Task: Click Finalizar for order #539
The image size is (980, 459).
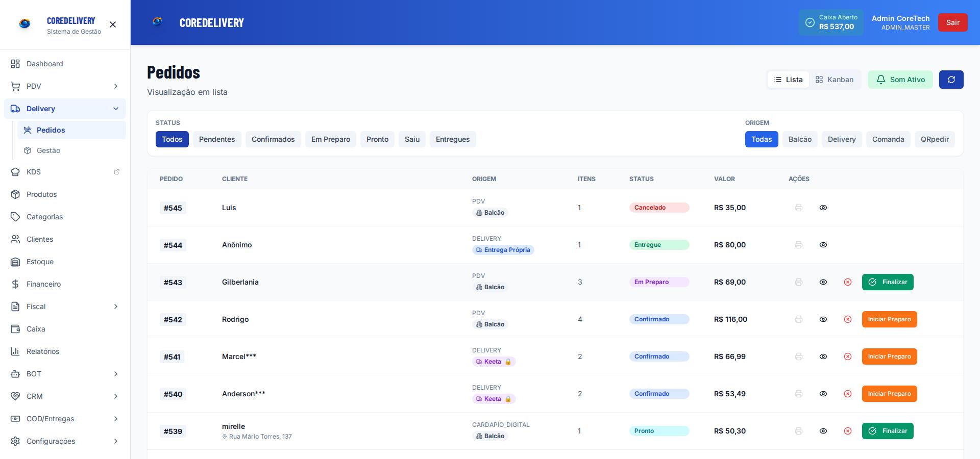Action: 888,431
